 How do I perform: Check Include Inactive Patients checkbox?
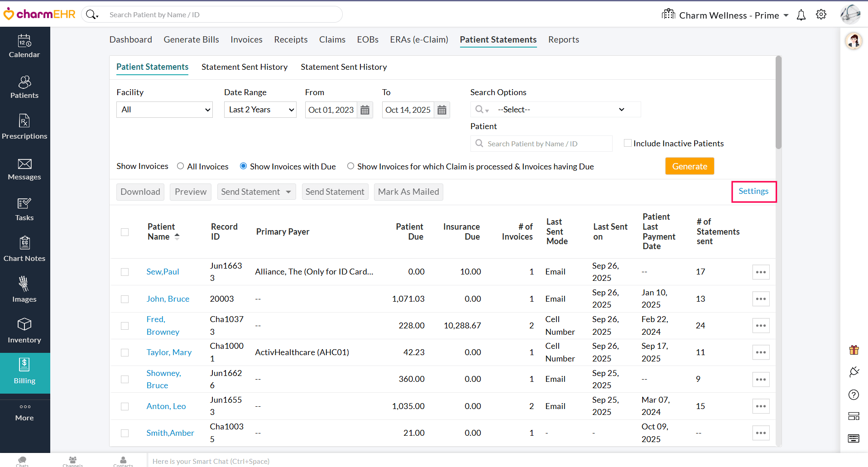(628, 143)
